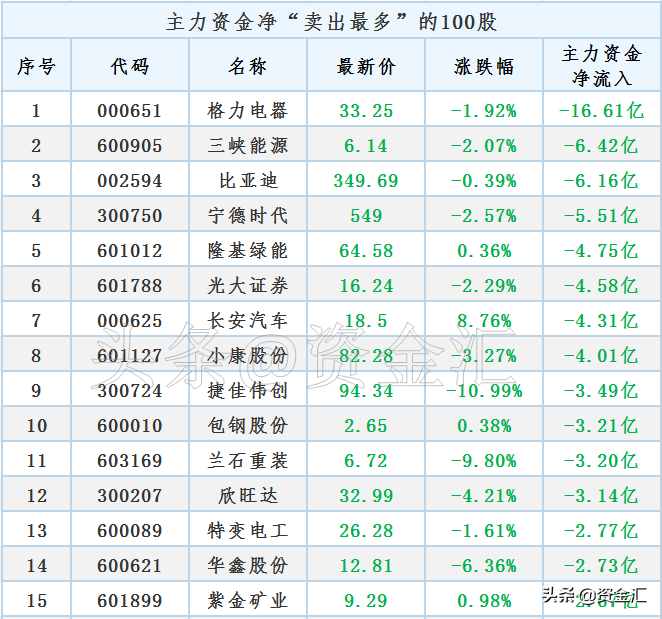The width and height of the screenshot is (662, 619).
Task: Select the stock name 华鑫股份
Action: (248, 566)
